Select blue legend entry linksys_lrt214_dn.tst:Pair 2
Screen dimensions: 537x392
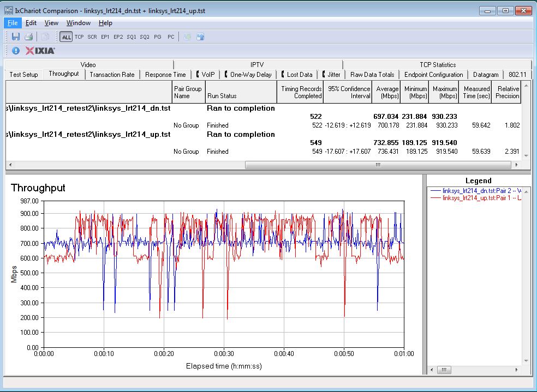[476, 191]
